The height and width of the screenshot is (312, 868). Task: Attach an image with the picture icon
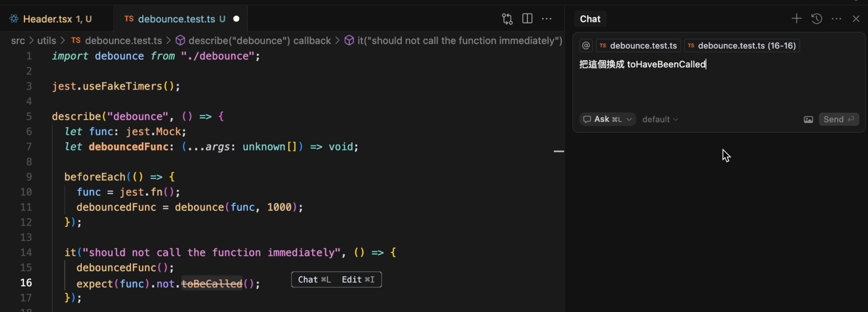(x=808, y=120)
